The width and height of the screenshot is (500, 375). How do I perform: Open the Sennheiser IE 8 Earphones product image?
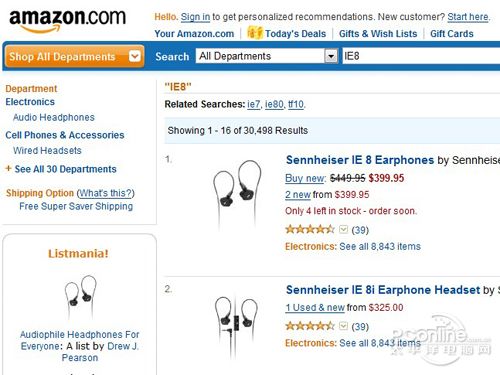237,193
